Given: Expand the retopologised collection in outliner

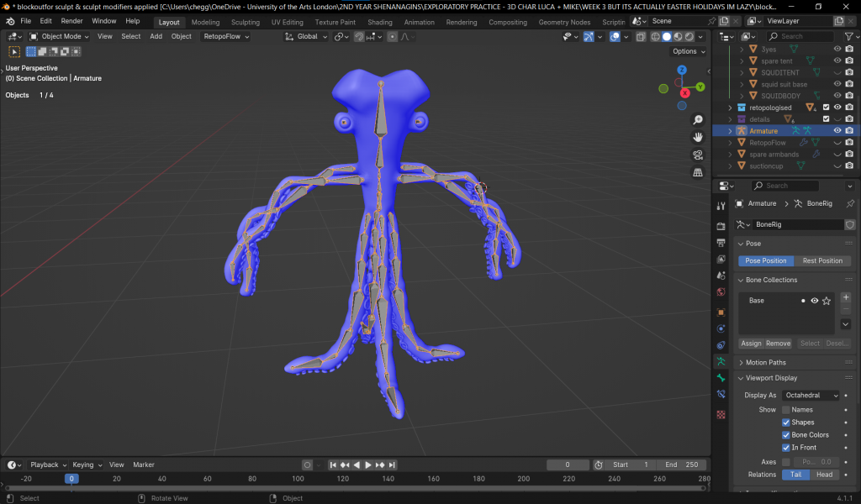Looking at the screenshot, I should [730, 108].
